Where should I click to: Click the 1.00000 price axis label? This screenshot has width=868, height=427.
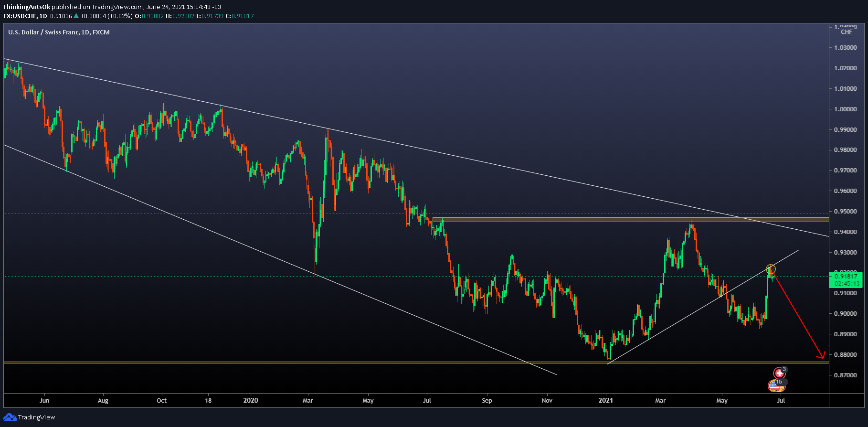(845, 109)
